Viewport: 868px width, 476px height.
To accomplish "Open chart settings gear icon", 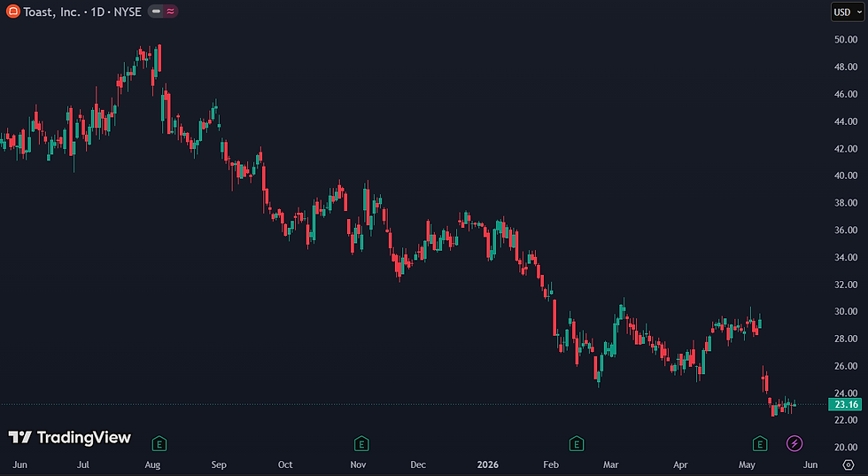I will (x=849, y=464).
